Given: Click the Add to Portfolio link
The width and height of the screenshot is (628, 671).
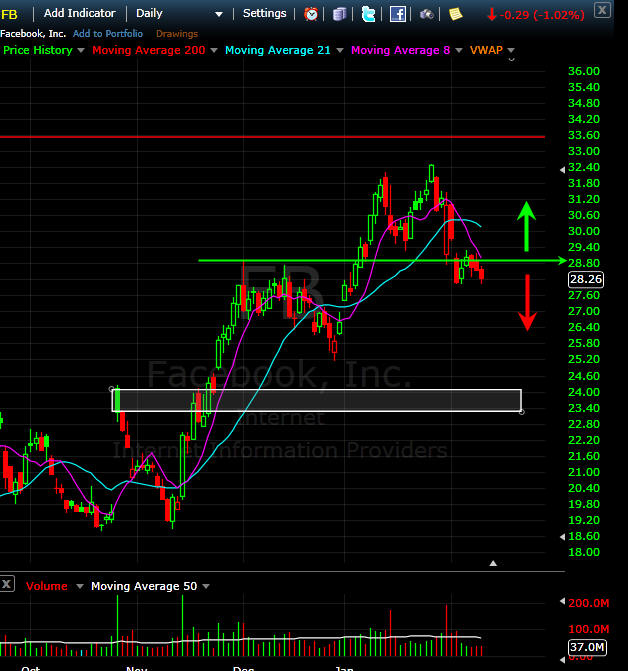Looking at the screenshot, I should (108, 34).
